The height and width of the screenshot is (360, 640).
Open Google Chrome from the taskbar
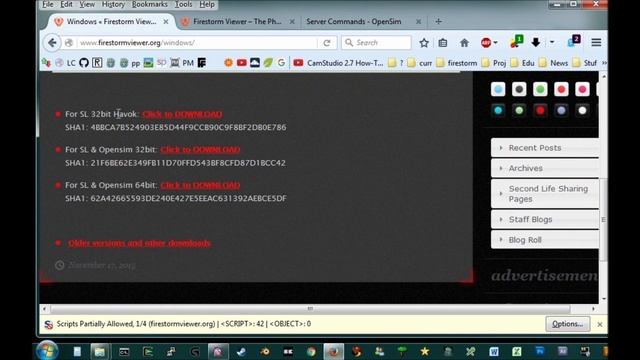pyautogui.click(x=311, y=351)
